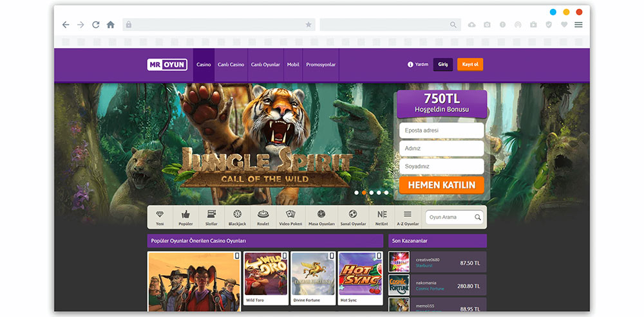
Task: Click the Giriş login button
Action: point(443,64)
